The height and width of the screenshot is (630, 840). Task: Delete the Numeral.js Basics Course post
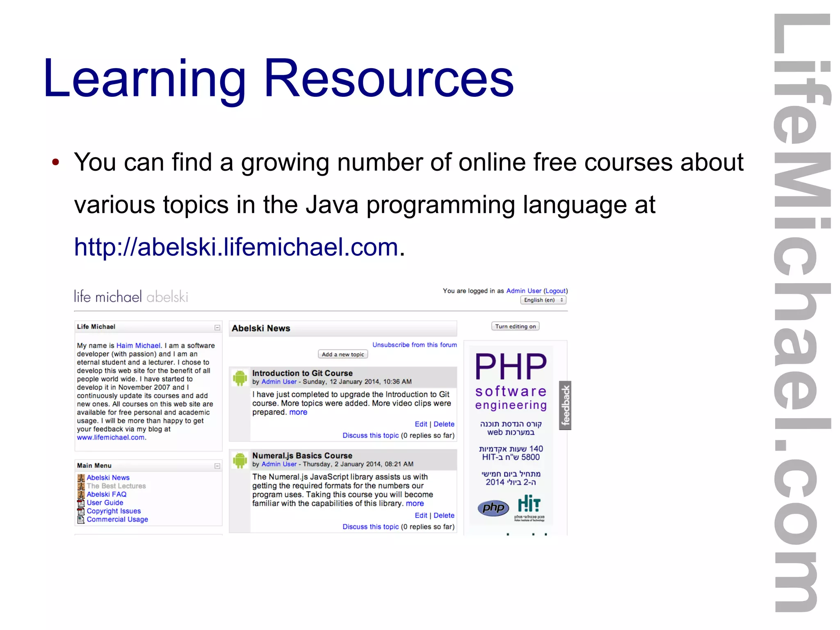(x=444, y=515)
